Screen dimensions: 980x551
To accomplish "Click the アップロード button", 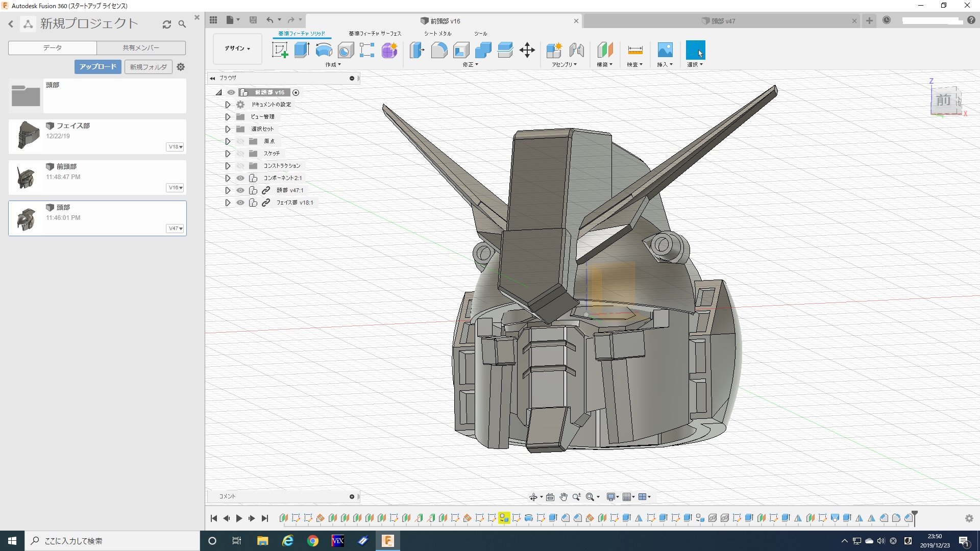I will point(98,67).
